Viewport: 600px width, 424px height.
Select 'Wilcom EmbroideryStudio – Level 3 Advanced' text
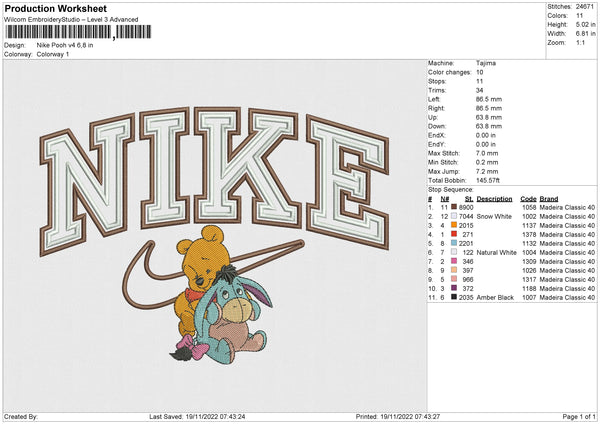point(71,20)
